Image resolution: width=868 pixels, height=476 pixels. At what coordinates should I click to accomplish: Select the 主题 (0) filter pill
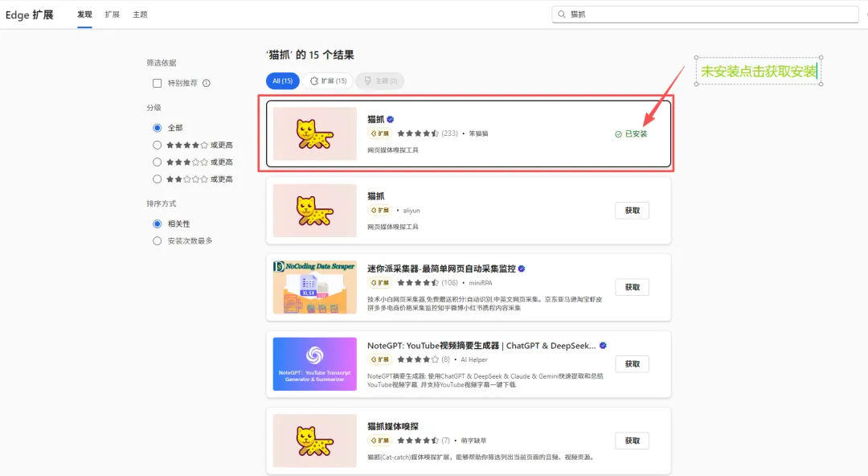point(380,81)
